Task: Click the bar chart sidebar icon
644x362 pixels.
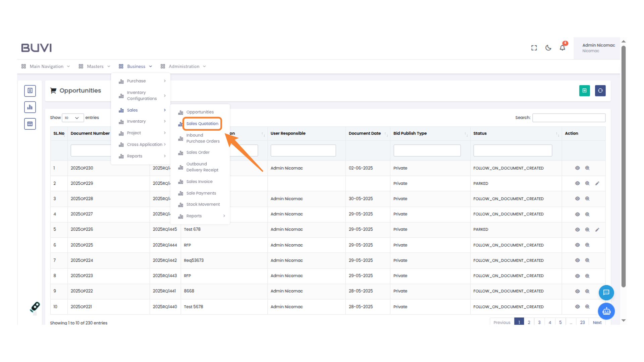Action: [30, 107]
